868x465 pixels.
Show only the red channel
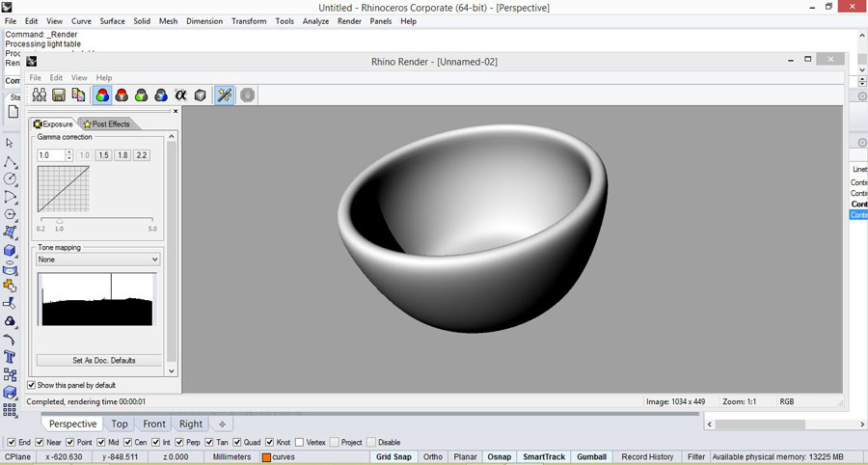[122, 95]
